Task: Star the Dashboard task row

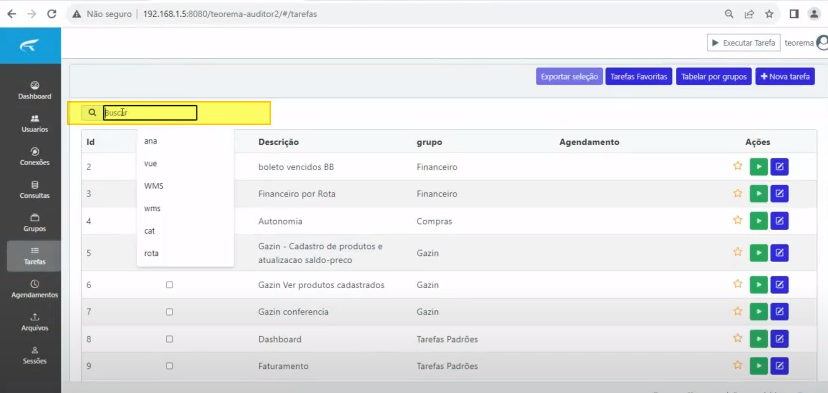Action: (x=738, y=338)
